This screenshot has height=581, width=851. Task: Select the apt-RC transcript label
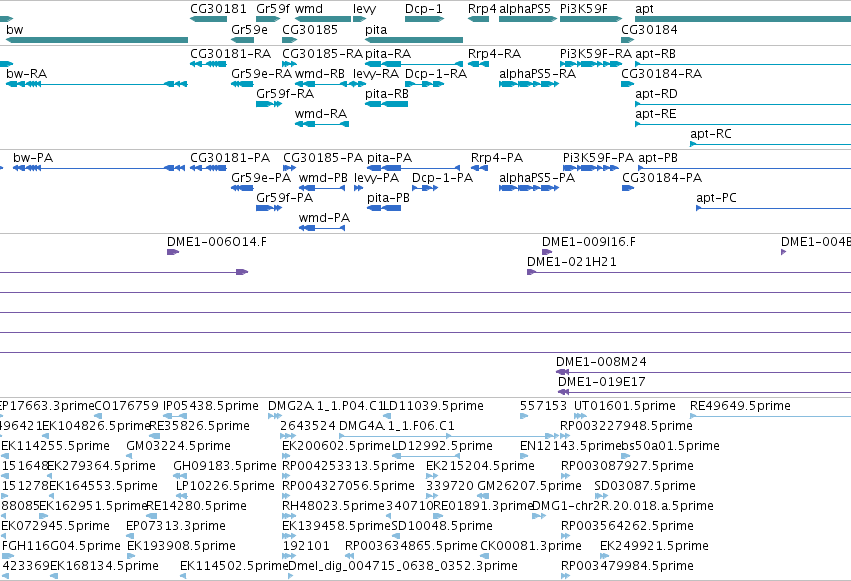(711, 133)
